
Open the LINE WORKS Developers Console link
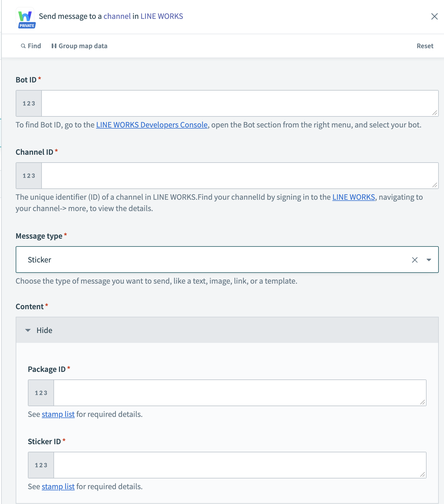pyautogui.click(x=151, y=125)
